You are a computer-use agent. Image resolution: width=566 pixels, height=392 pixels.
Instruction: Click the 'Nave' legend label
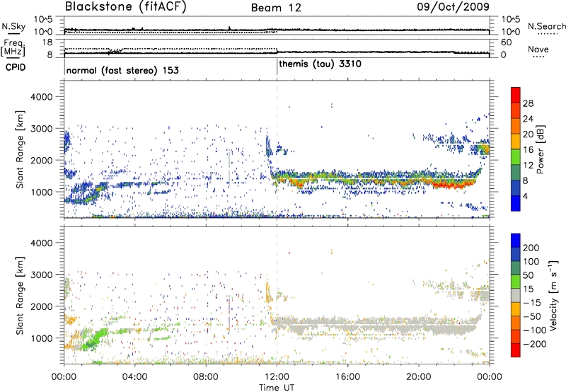point(538,50)
